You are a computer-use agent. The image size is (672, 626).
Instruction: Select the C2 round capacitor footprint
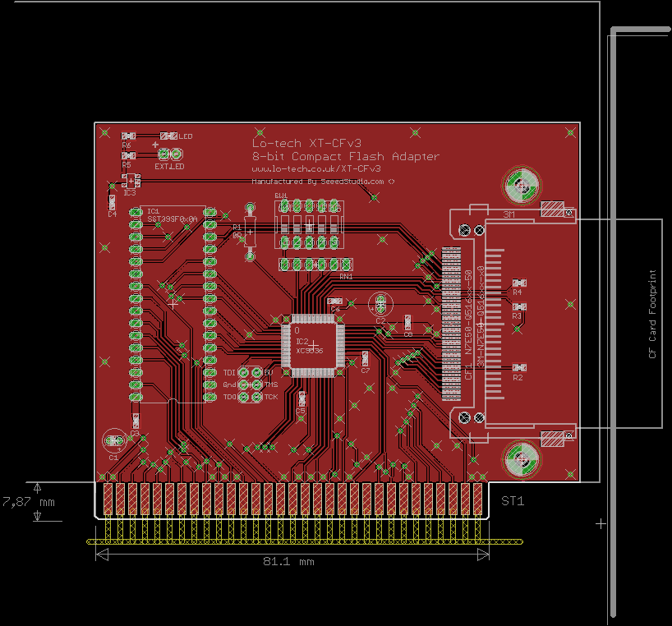[380, 304]
